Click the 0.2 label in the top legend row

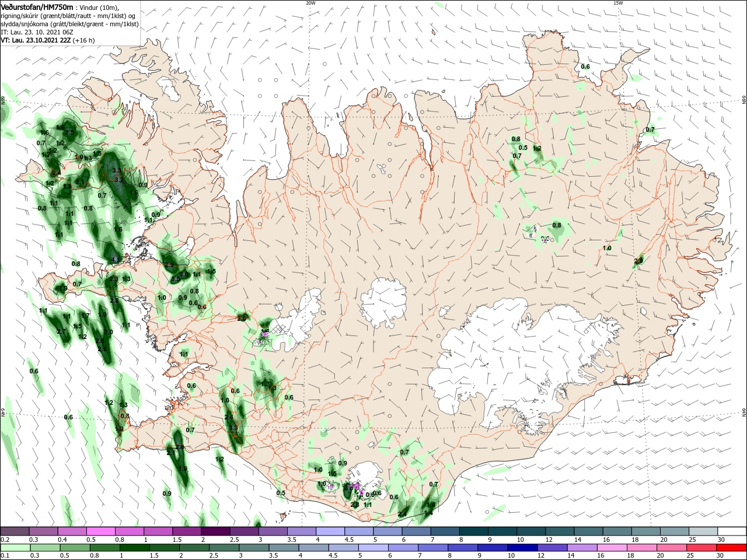click(x=5, y=540)
